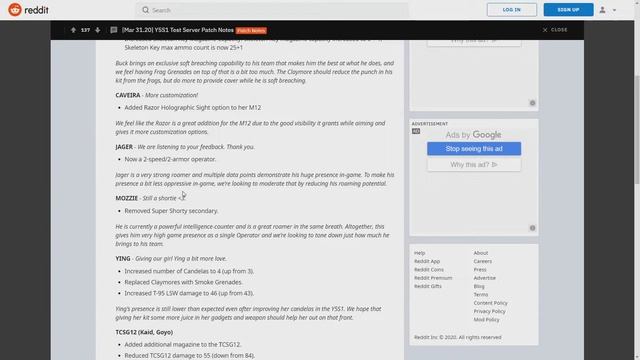Click 'Skeleton Key max ammo count' line
This screenshot has height=360, width=640.
click(184, 48)
